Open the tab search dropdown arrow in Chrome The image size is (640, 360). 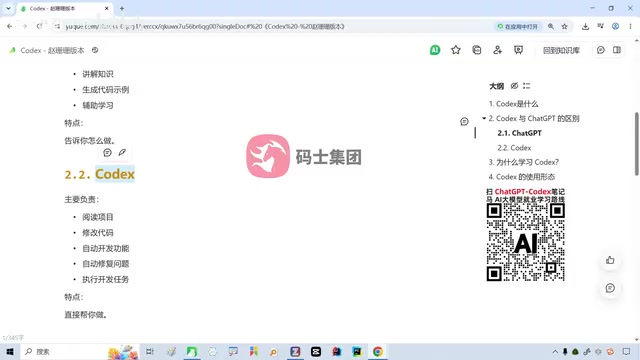point(8,8)
